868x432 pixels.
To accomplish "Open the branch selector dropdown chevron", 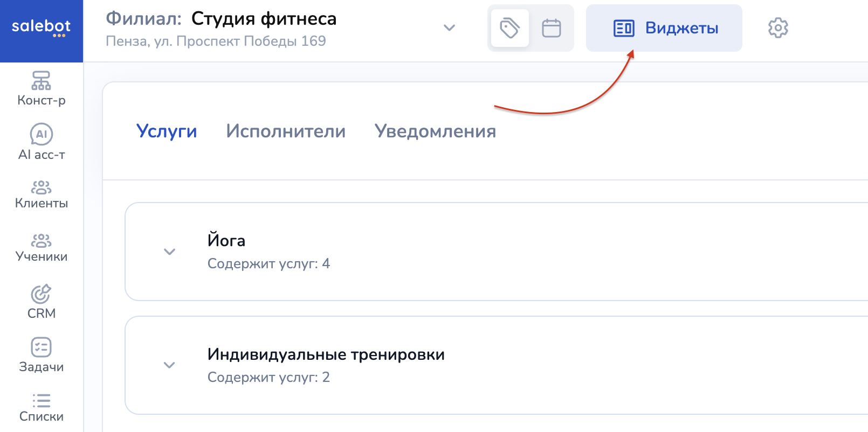I will 449,28.
